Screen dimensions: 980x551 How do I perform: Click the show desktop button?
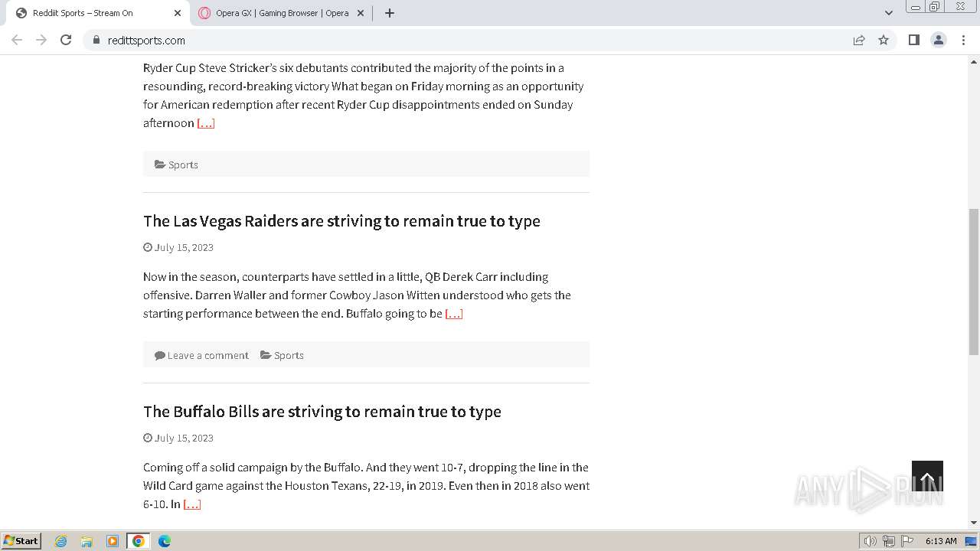pyautogui.click(x=972, y=541)
